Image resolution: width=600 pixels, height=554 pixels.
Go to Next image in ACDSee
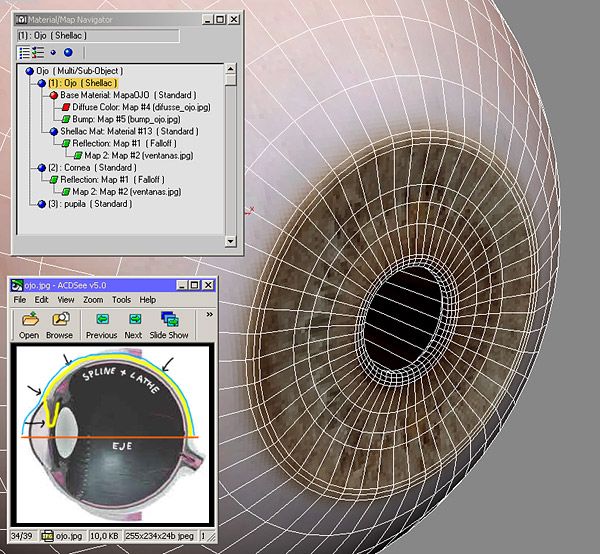(x=135, y=319)
